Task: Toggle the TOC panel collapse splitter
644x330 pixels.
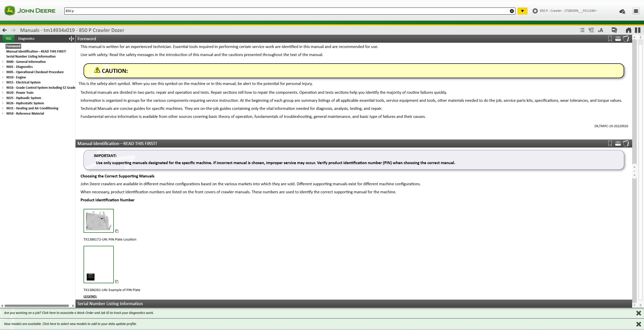Action: point(71,38)
